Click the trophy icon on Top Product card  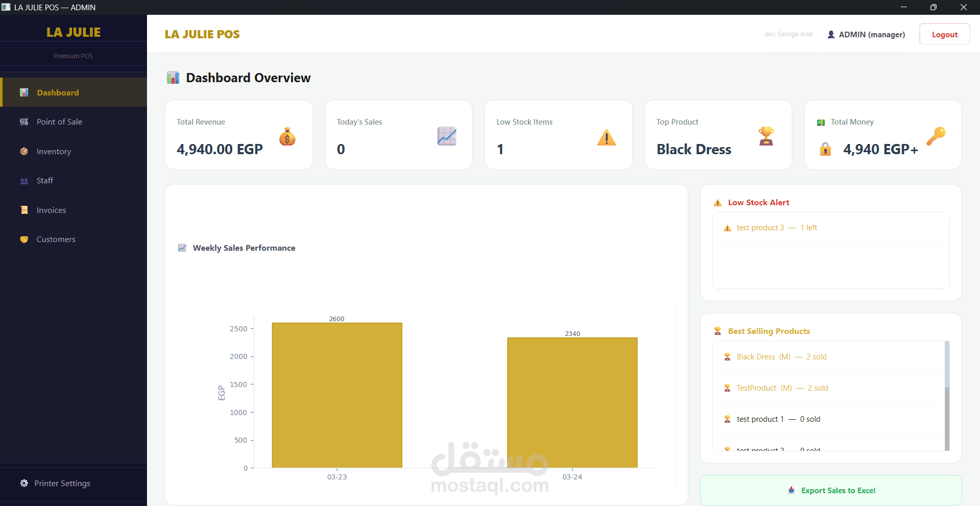pyautogui.click(x=766, y=136)
